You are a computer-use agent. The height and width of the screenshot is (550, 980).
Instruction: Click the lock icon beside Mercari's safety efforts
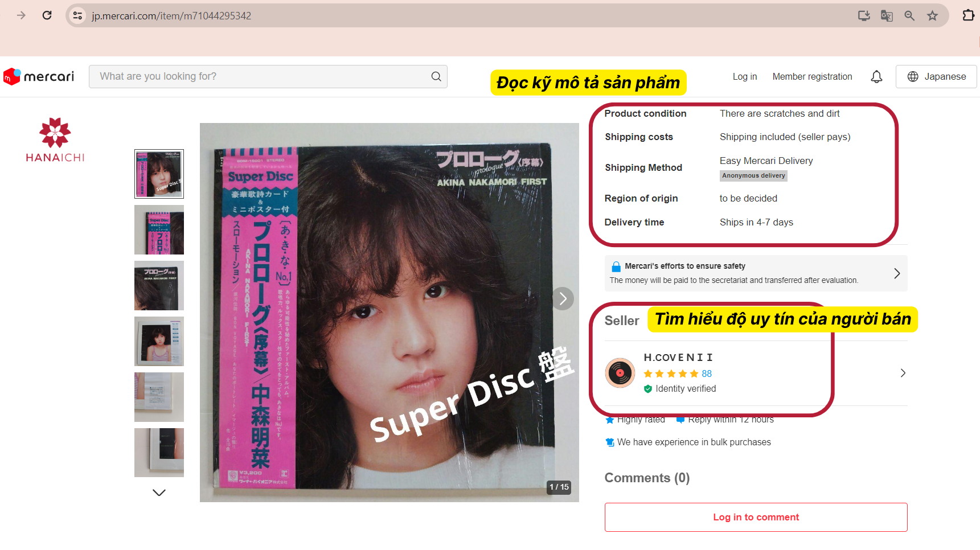(616, 266)
